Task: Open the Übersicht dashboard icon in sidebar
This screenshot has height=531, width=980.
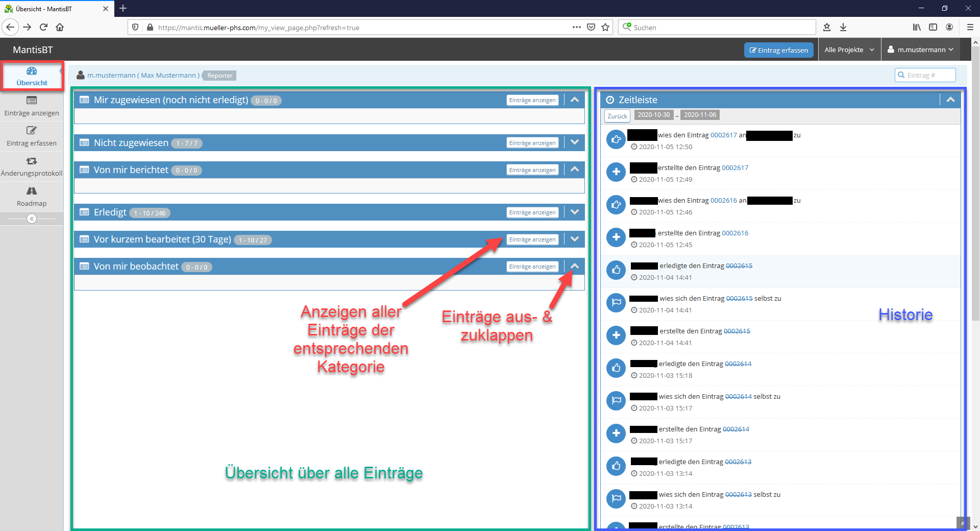Action: click(x=32, y=71)
